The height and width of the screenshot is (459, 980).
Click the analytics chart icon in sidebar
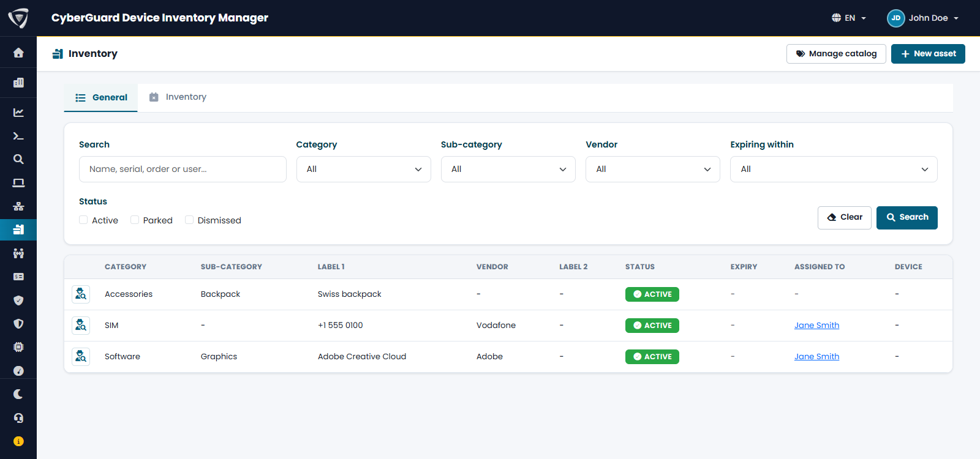[x=18, y=113]
